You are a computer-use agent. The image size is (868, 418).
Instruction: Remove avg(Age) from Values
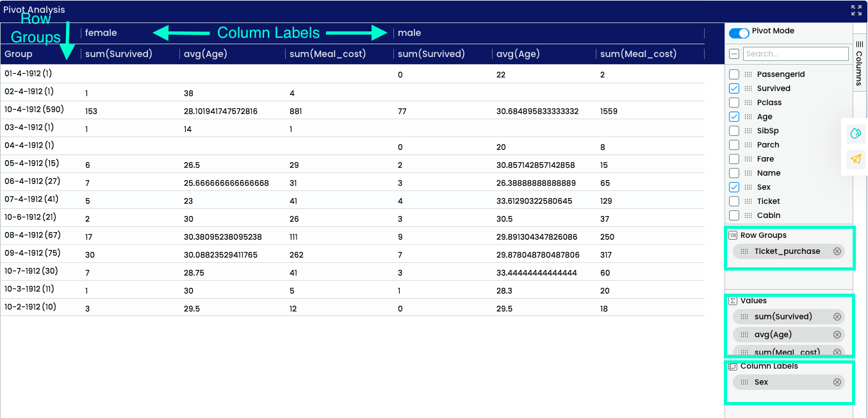(837, 335)
